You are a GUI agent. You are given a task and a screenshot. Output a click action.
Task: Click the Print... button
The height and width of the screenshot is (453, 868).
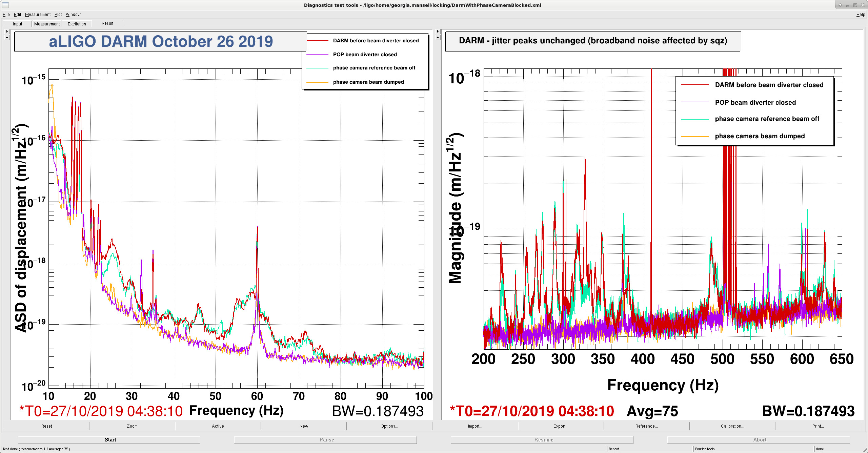[818, 426]
